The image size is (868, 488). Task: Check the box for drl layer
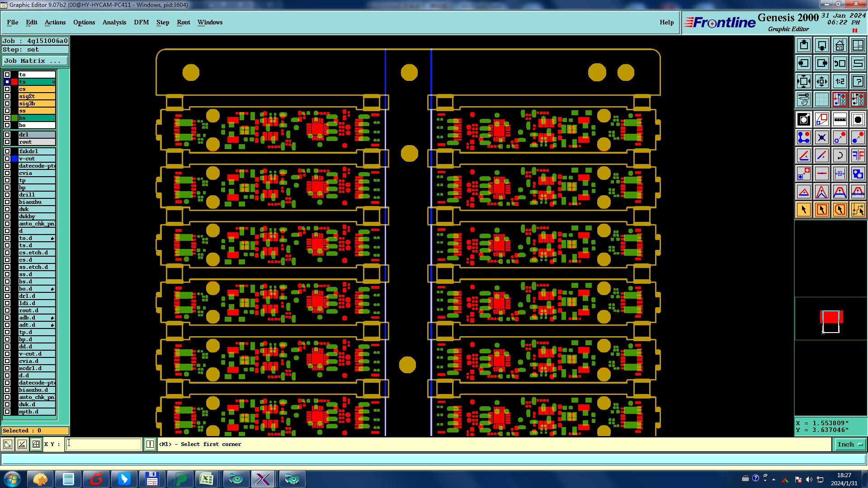click(x=7, y=135)
